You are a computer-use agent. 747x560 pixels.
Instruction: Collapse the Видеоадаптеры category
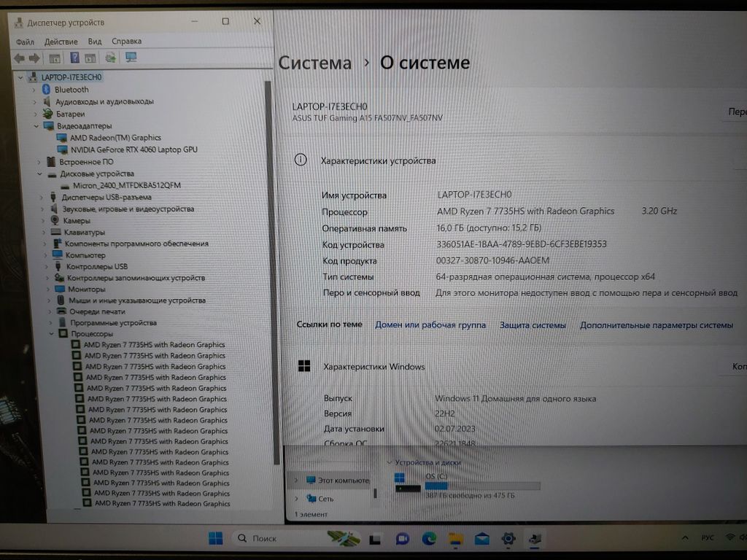(37, 126)
